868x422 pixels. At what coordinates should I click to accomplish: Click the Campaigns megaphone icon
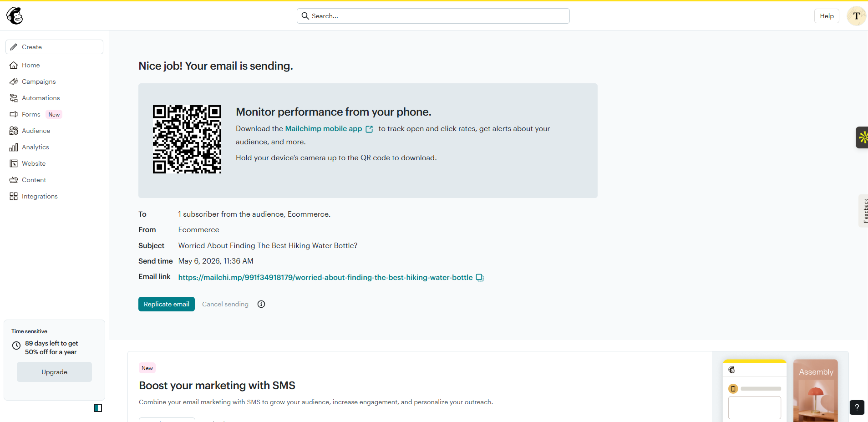(x=14, y=81)
